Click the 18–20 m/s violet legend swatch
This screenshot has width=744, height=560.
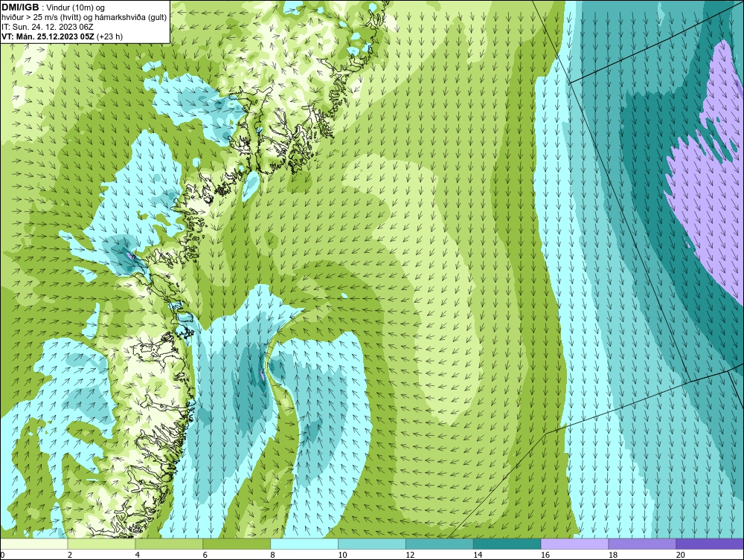(643, 544)
